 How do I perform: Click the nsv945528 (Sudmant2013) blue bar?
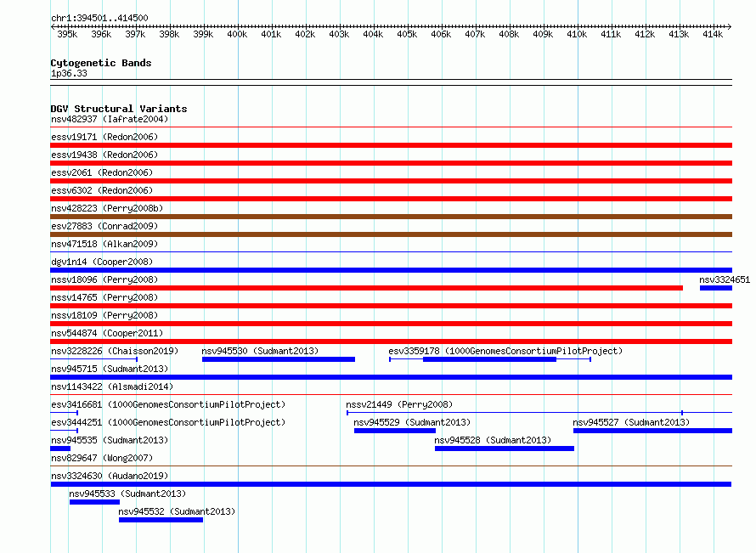coord(505,449)
